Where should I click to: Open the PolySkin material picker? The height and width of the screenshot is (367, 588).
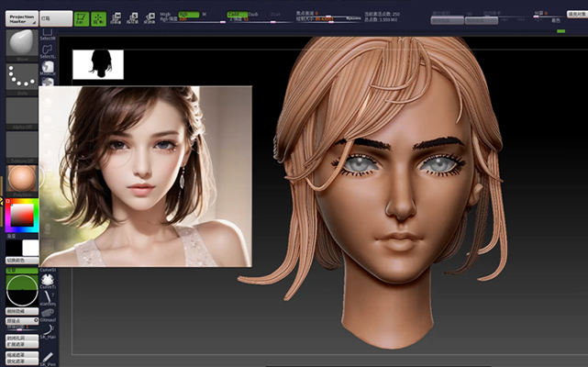[x=22, y=181]
